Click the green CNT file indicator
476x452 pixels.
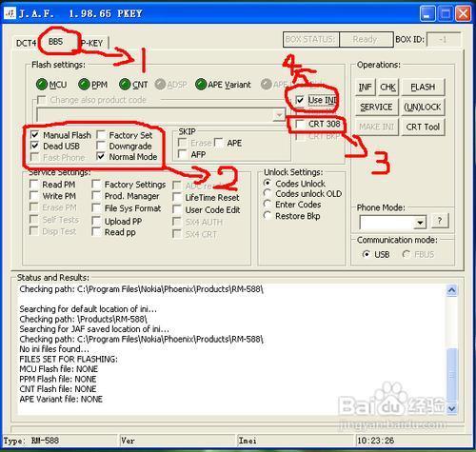125,85
